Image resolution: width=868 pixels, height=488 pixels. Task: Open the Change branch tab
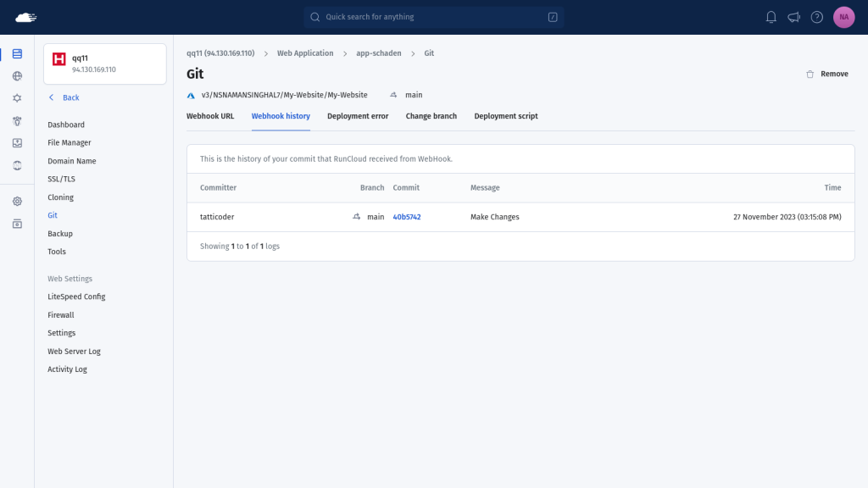pos(431,116)
